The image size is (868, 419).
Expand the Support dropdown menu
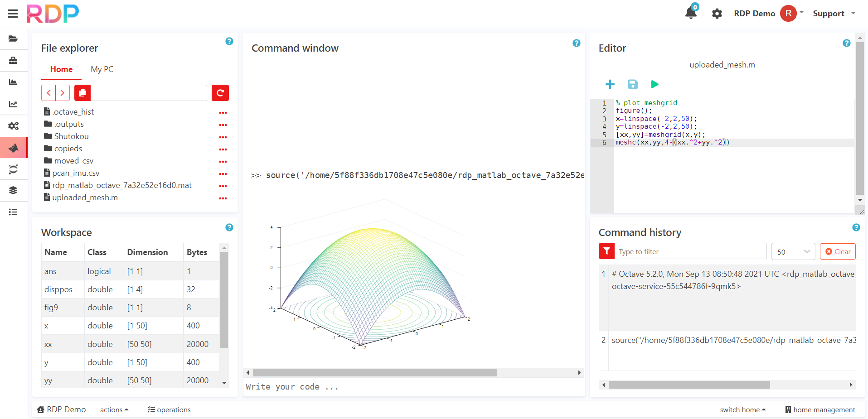point(834,14)
